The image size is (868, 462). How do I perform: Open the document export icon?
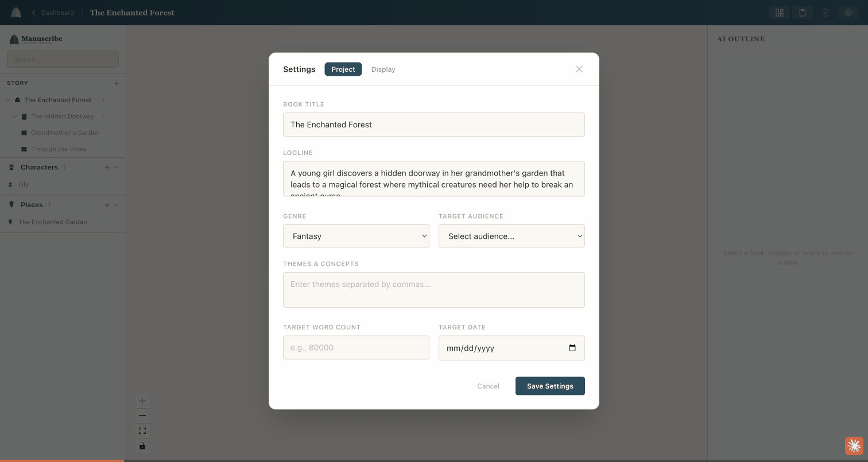click(825, 12)
